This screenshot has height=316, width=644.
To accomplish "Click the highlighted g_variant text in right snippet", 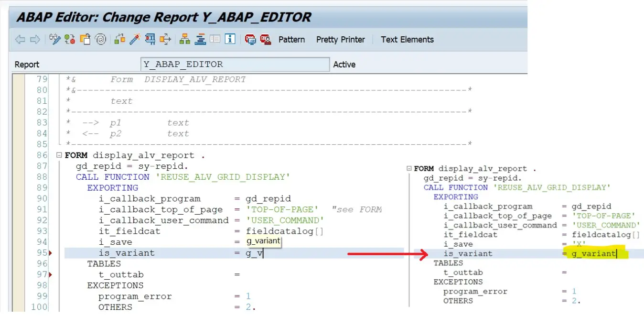I will tap(593, 253).
